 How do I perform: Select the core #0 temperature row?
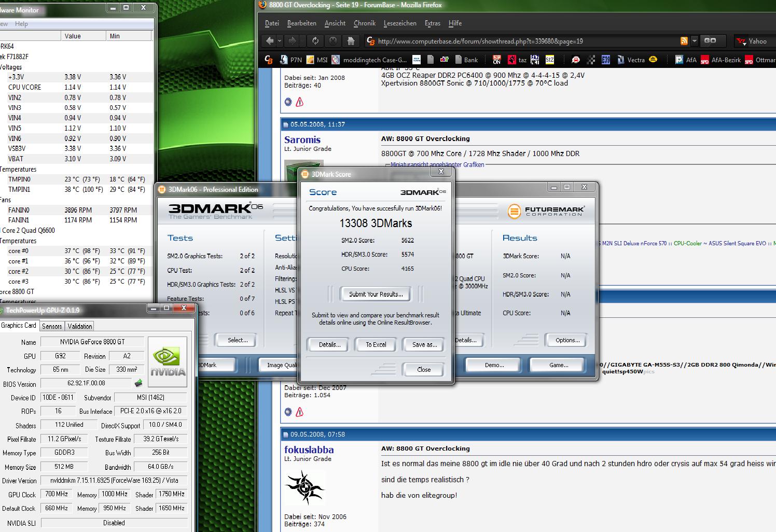[76, 251]
